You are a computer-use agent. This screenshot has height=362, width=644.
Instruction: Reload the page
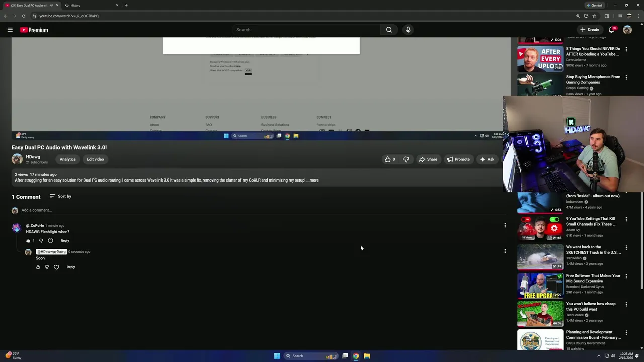(x=23, y=16)
